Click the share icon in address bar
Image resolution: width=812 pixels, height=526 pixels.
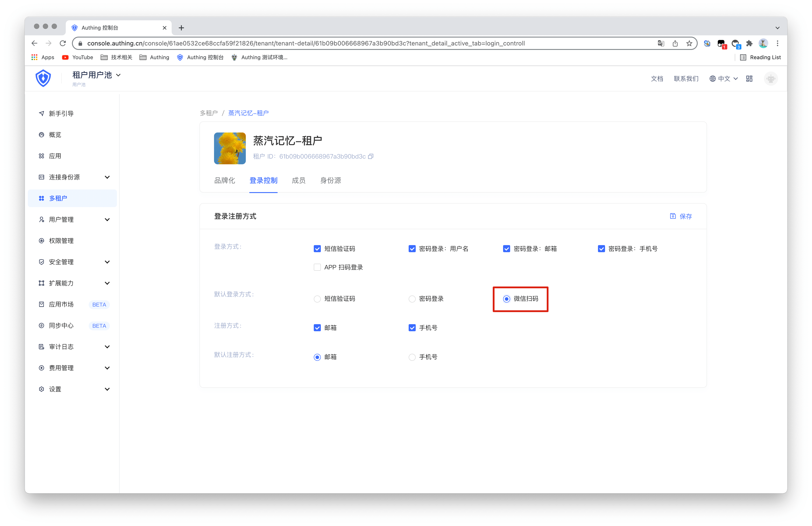coord(675,43)
